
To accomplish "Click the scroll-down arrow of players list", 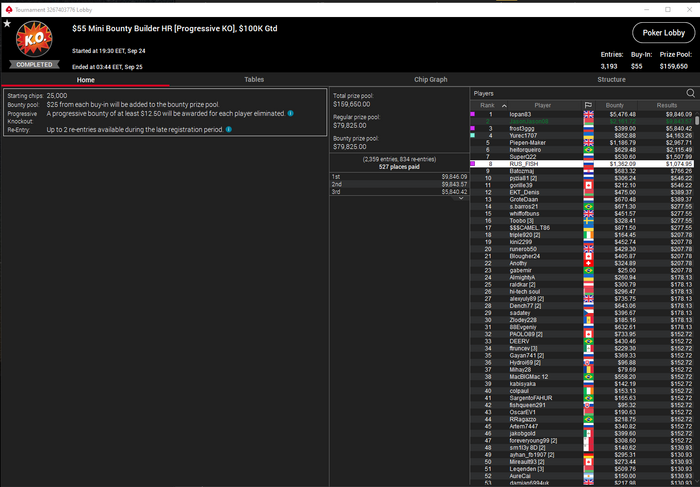I will [x=697, y=483].
